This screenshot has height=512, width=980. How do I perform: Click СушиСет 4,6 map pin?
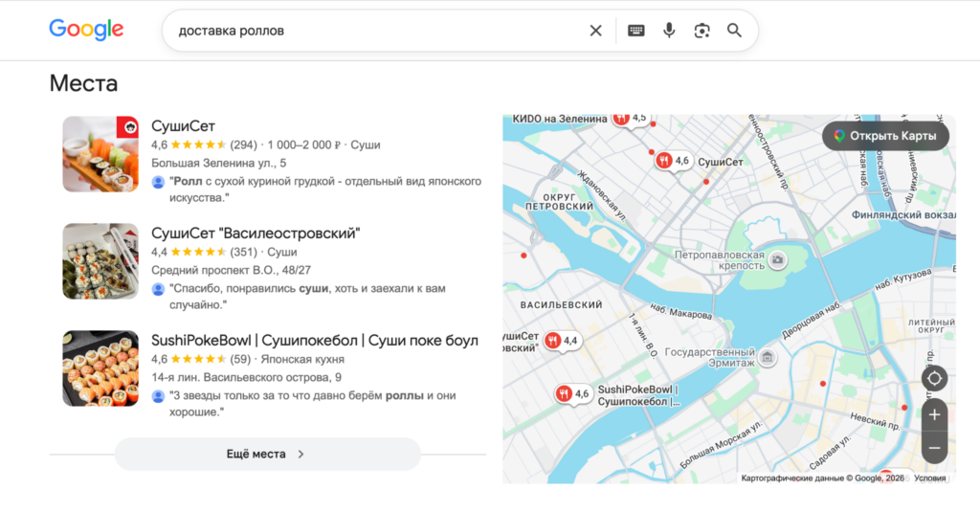pos(673,162)
